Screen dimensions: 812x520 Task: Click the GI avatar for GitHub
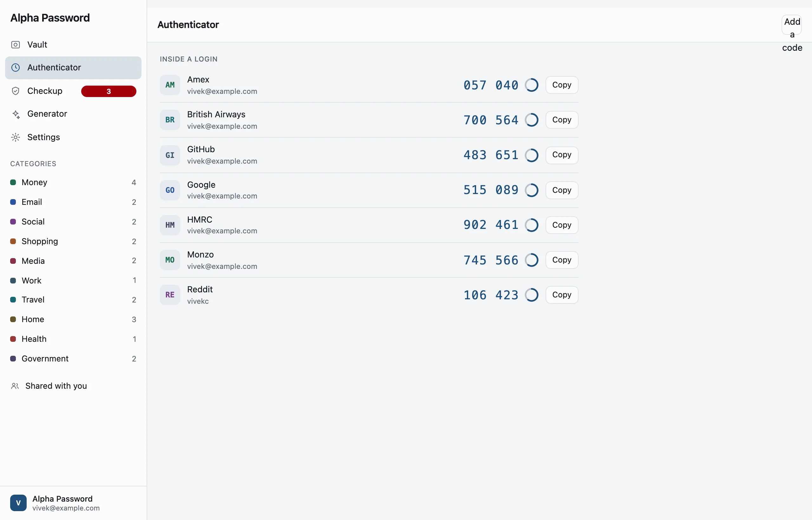[x=170, y=155]
